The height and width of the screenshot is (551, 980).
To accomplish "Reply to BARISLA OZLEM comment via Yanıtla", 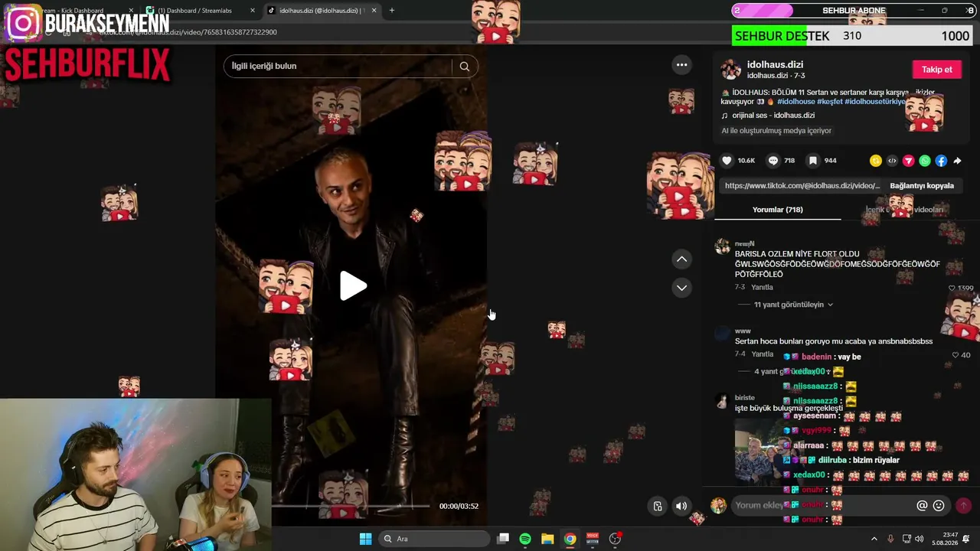I will (x=762, y=288).
